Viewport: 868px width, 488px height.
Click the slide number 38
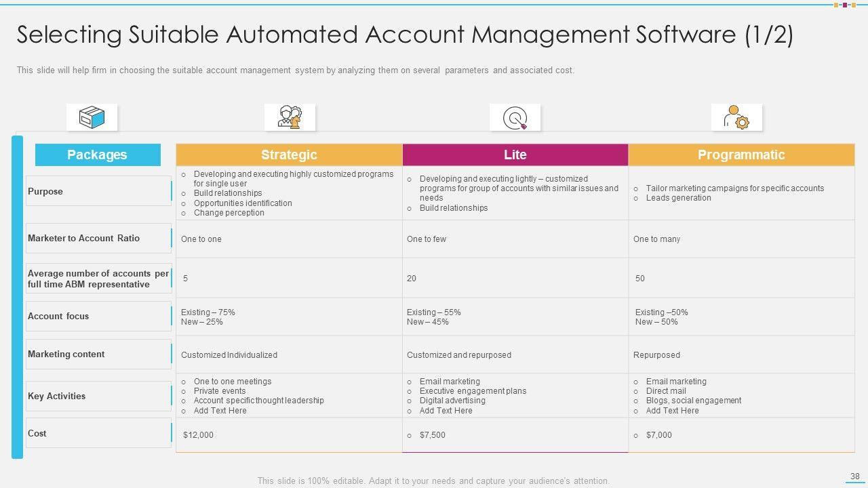(x=855, y=476)
